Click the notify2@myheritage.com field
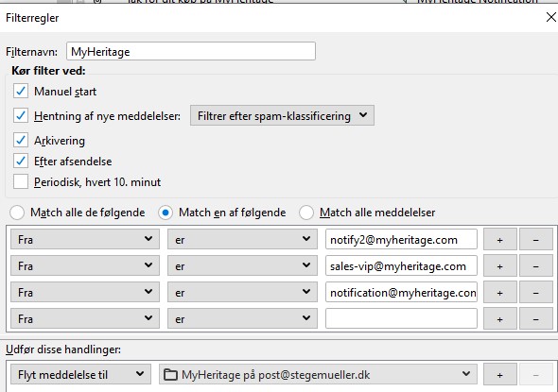The image size is (558, 392). [401, 239]
